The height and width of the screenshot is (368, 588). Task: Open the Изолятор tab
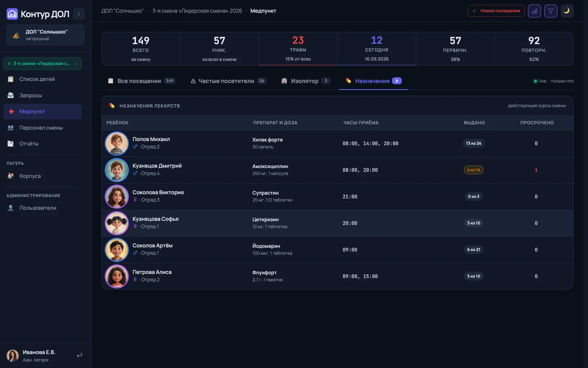(306, 81)
